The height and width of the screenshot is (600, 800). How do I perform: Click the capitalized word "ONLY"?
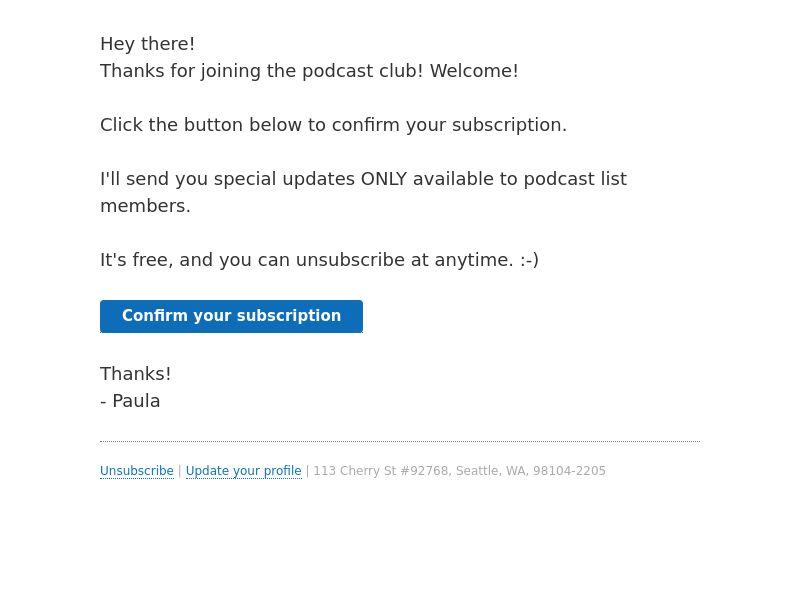point(384,179)
